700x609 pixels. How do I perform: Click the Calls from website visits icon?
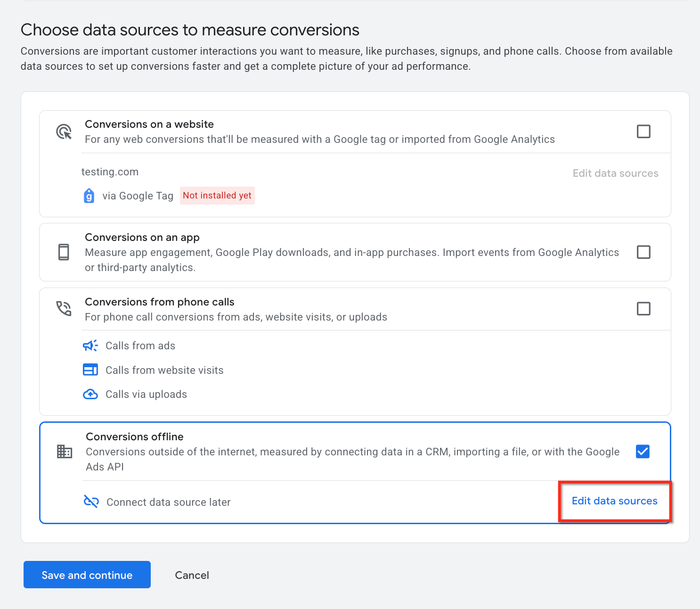tap(90, 370)
